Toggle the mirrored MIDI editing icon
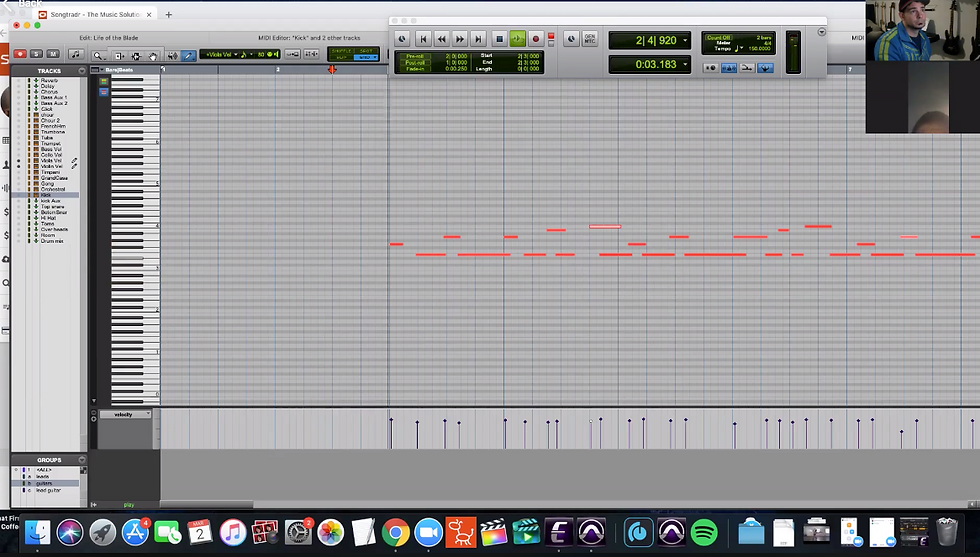 coord(311,54)
